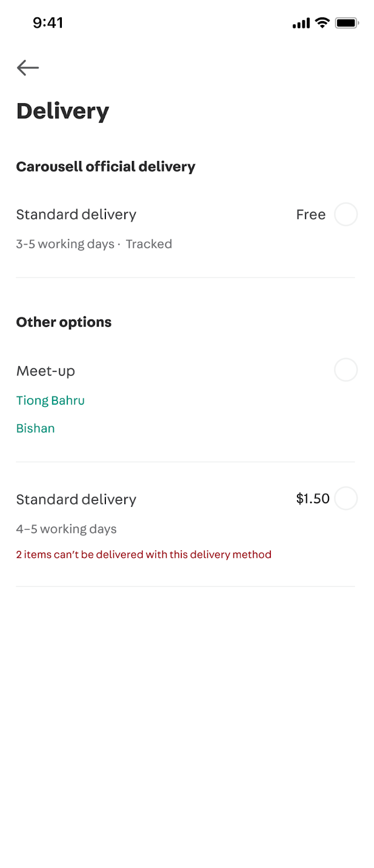The width and height of the screenshot is (374, 868).
Task: Tap the Meet-up option label
Action: tap(46, 371)
